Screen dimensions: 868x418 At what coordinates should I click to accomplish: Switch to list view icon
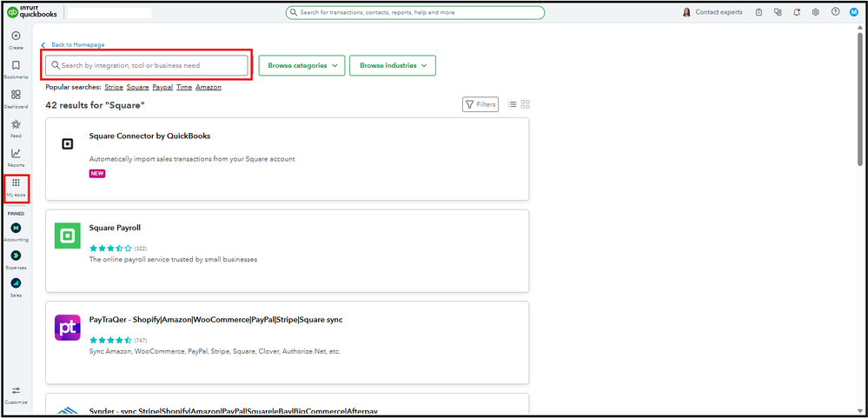512,104
